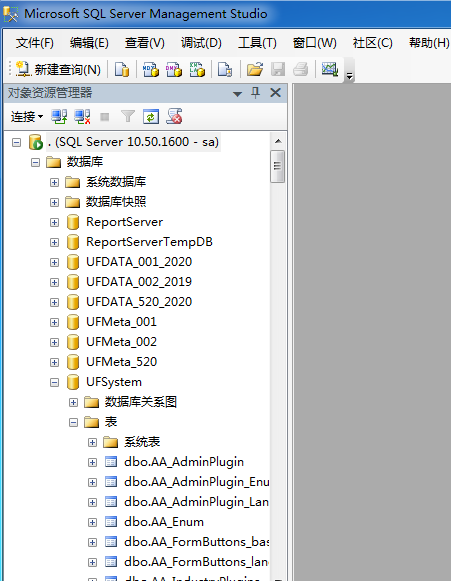The height and width of the screenshot is (581, 451).
Task: Select the UFMeta_002 database icon
Action: pyautogui.click(x=73, y=342)
